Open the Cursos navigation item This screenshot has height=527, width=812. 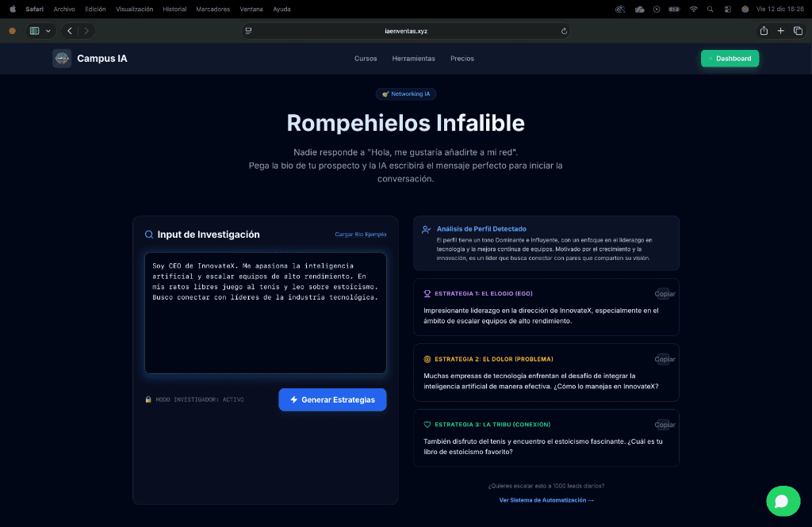[x=366, y=58]
